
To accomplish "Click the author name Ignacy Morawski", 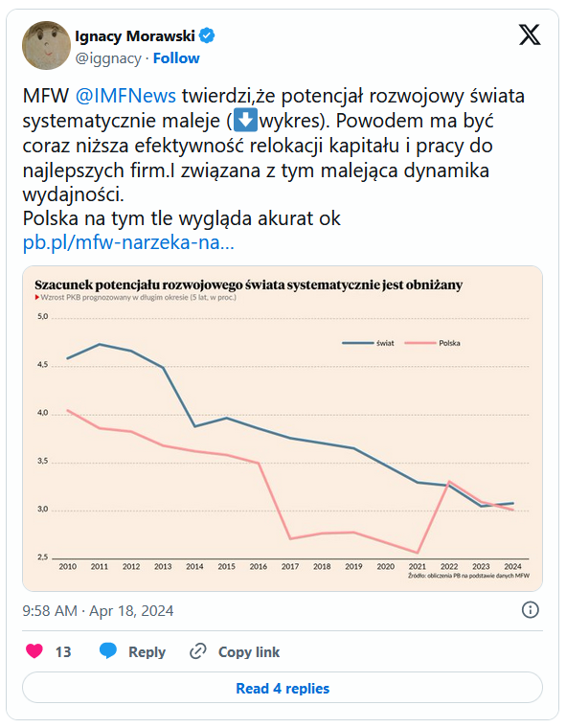I will [x=135, y=35].
